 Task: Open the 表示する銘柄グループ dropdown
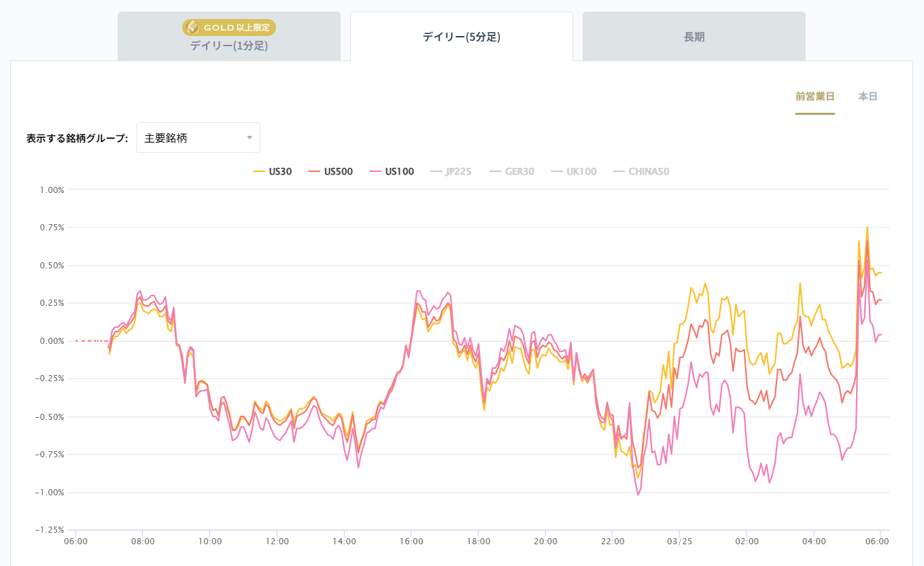click(x=197, y=137)
